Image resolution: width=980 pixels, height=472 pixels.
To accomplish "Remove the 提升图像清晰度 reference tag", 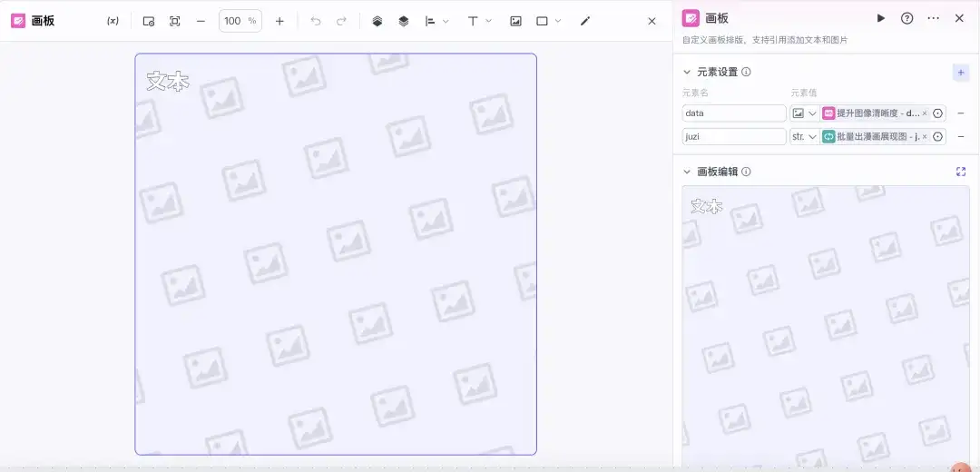I will (925, 113).
